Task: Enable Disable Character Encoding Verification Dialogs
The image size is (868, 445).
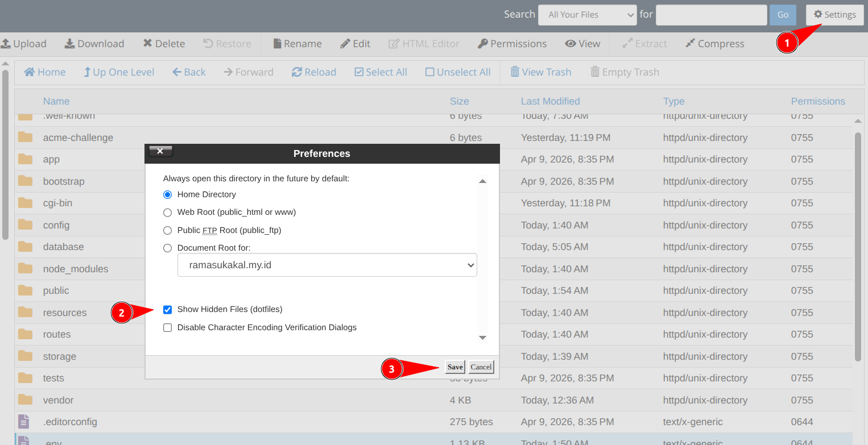Action: (x=168, y=327)
